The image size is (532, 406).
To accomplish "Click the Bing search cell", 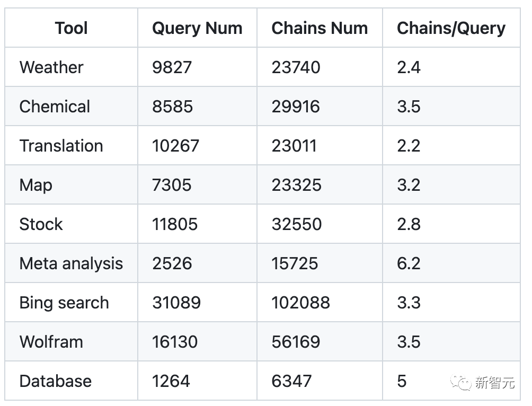I will (x=64, y=303).
